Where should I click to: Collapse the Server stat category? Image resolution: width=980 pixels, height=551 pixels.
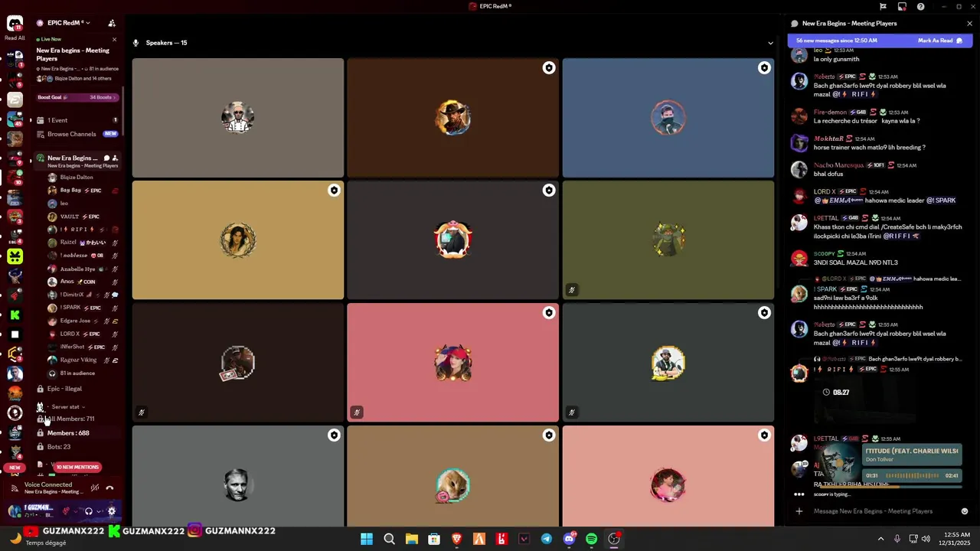[x=64, y=407]
